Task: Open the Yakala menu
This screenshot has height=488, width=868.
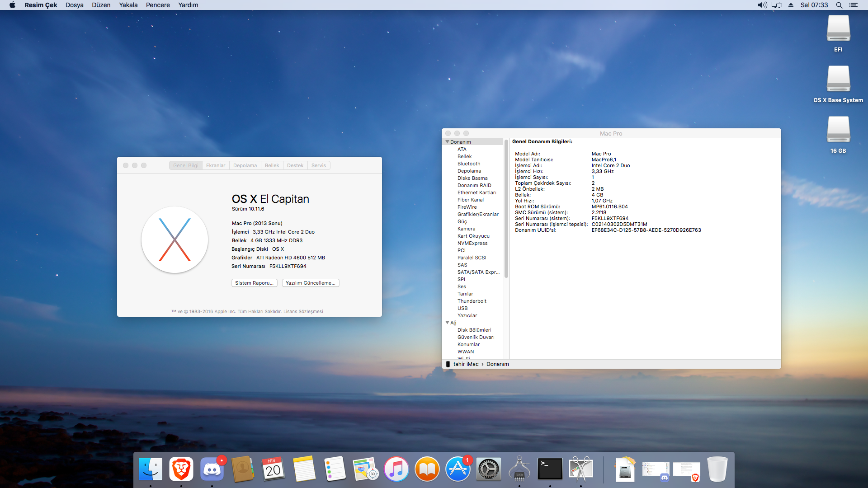Action: (x=128, y=5)
